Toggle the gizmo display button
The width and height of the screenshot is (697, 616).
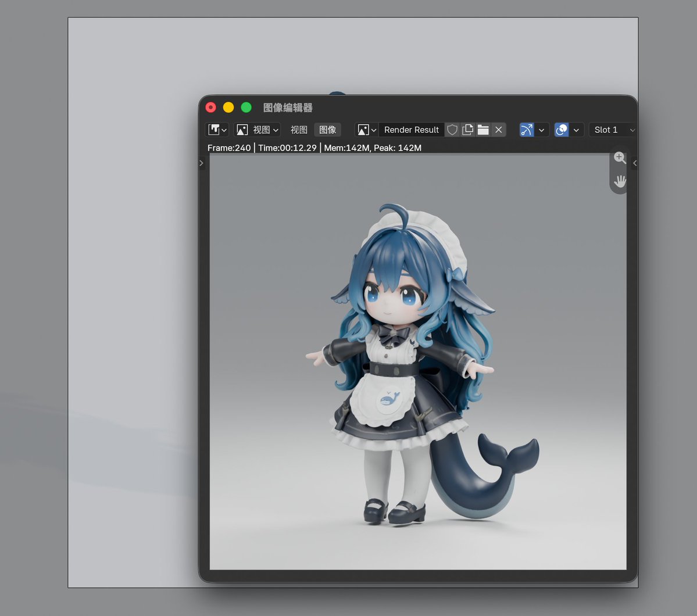point(527,130)
